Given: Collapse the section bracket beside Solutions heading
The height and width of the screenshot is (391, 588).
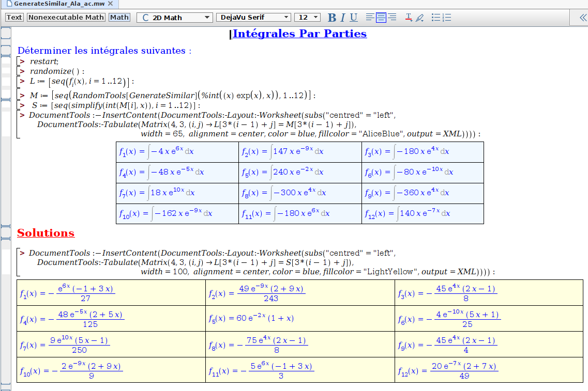Looking at the screenshot, I should (x=6, y=232).
